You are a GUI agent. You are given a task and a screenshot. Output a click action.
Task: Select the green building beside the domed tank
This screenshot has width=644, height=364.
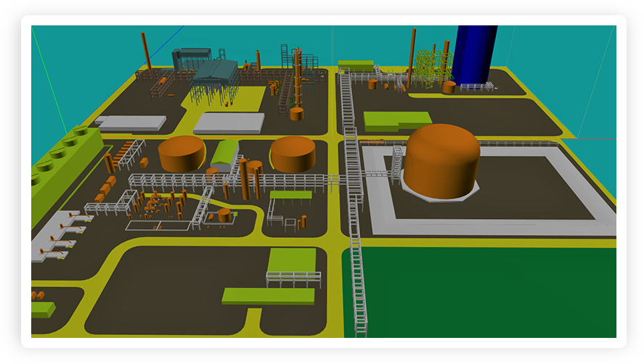(396, 120)
